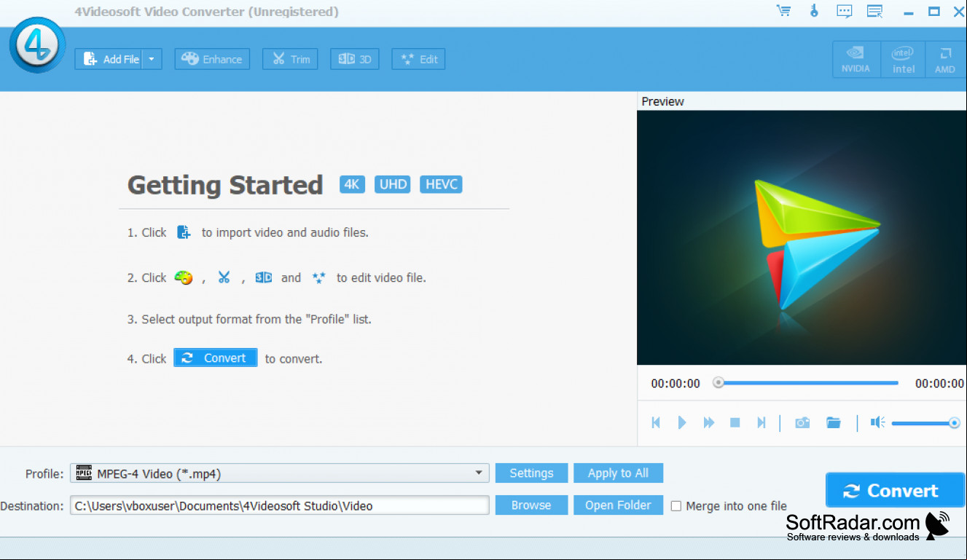
Task: Open the title bar menu list icon
Action: (874, 11)
